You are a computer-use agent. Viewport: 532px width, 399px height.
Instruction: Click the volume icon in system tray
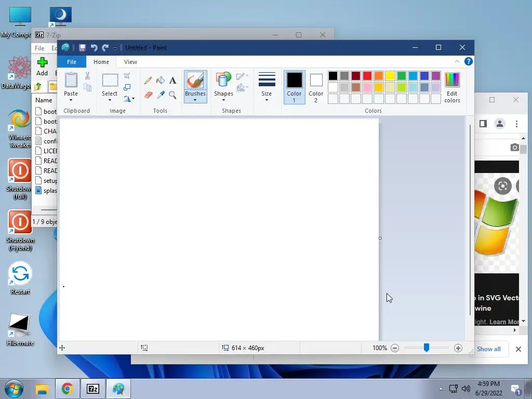click(466, 389)
